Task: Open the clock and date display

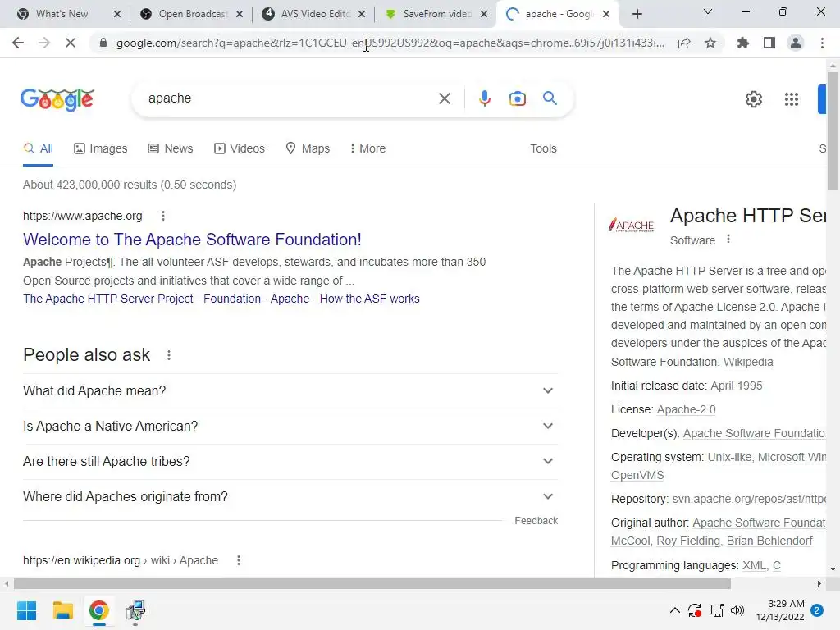Action: click(x=779, y=610)
